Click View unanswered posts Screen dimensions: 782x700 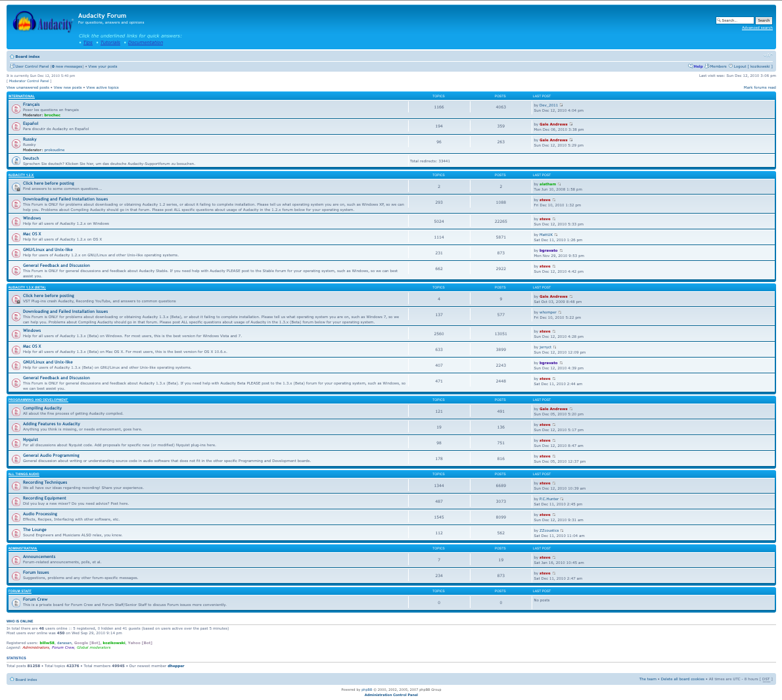pyautogui.click(x=28, y=87)
